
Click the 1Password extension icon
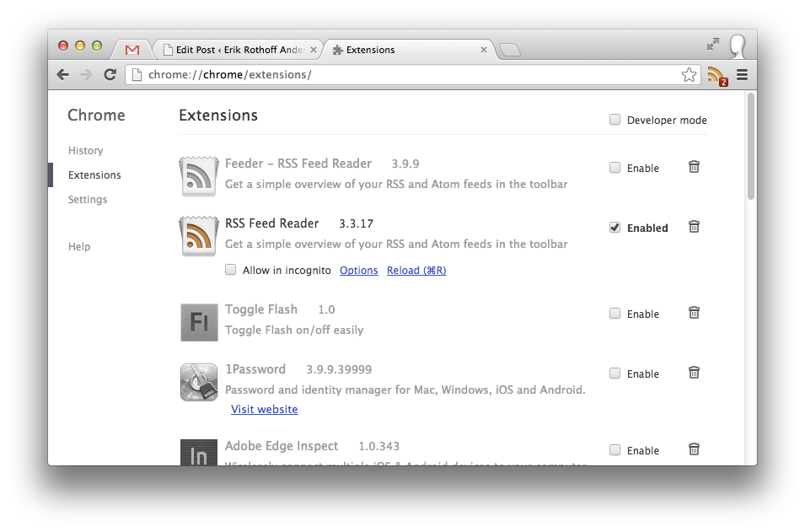pos(199,382)
